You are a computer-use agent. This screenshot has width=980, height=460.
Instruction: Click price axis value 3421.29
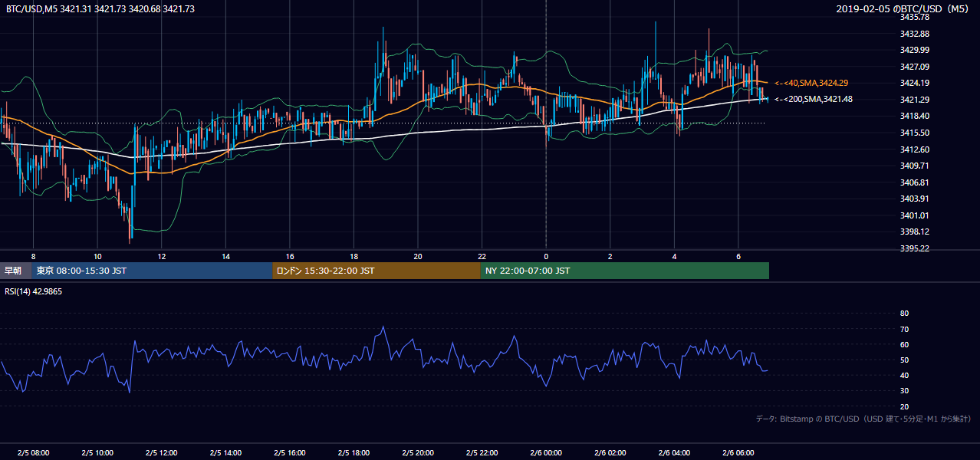click(915, 100)
